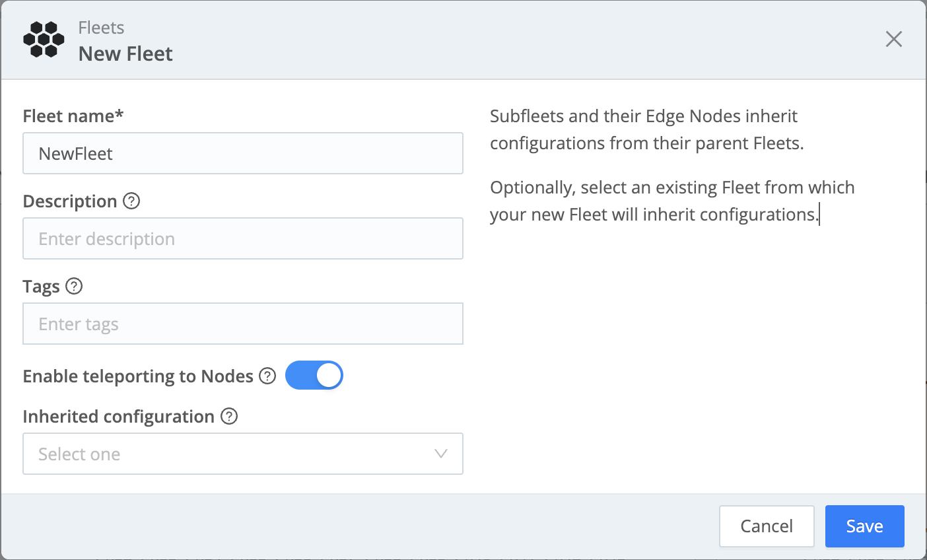Click the honeycomb Fleets logo icon

click(x=44, y=40)
